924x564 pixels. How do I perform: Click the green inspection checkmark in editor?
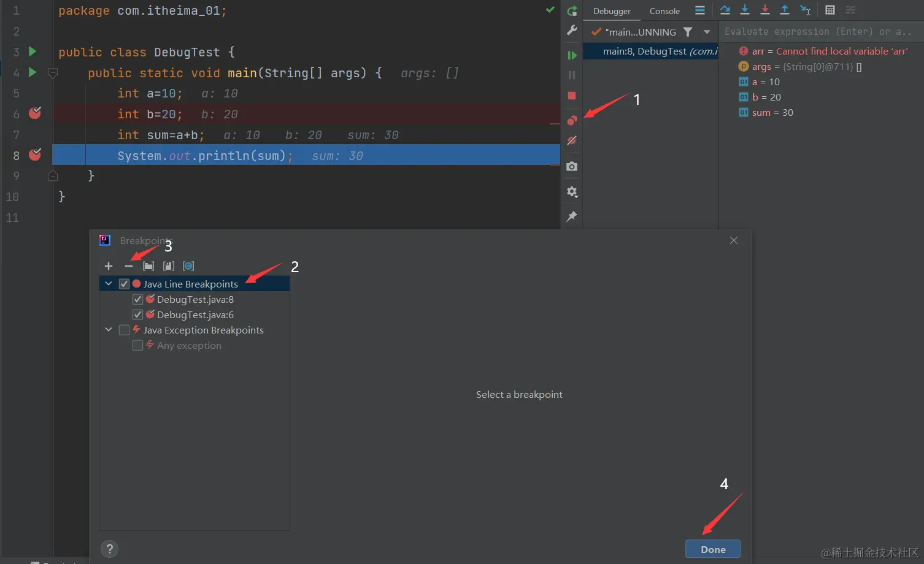[x=550, y=9]
